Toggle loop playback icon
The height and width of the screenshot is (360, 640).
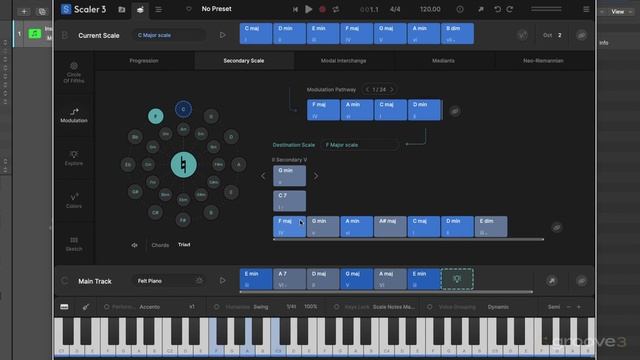[336, 9]
